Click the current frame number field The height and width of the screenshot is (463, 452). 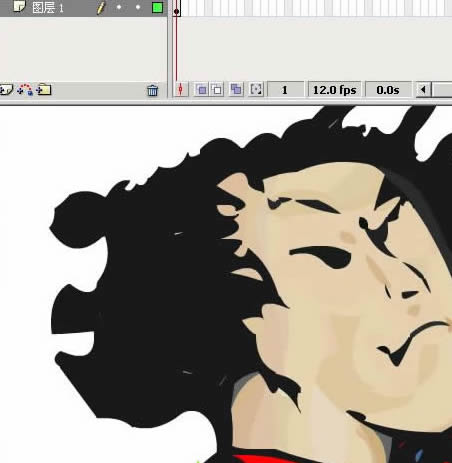point(285,90)
